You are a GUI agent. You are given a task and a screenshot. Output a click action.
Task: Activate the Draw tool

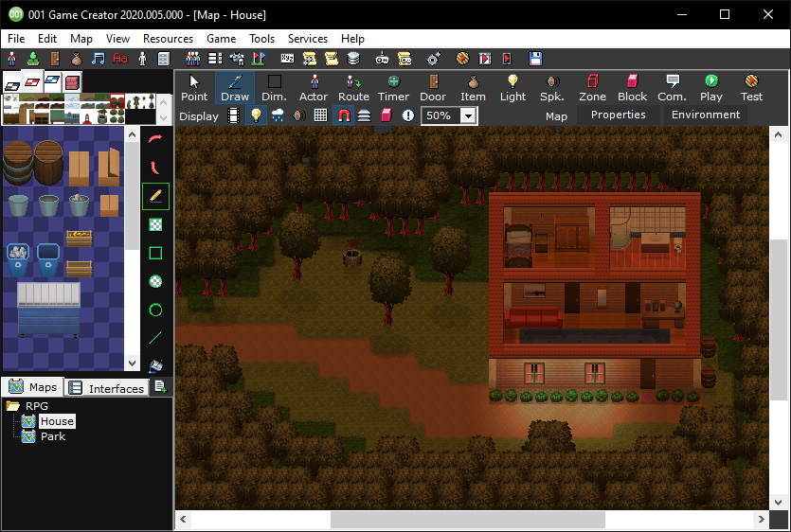tap(235, 88)
